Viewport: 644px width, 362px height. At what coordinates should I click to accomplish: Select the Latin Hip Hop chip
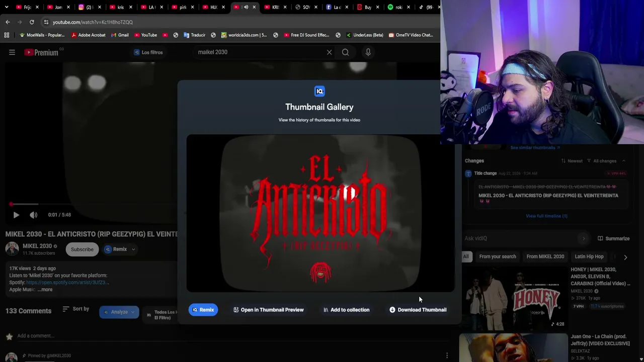[589, 256]
